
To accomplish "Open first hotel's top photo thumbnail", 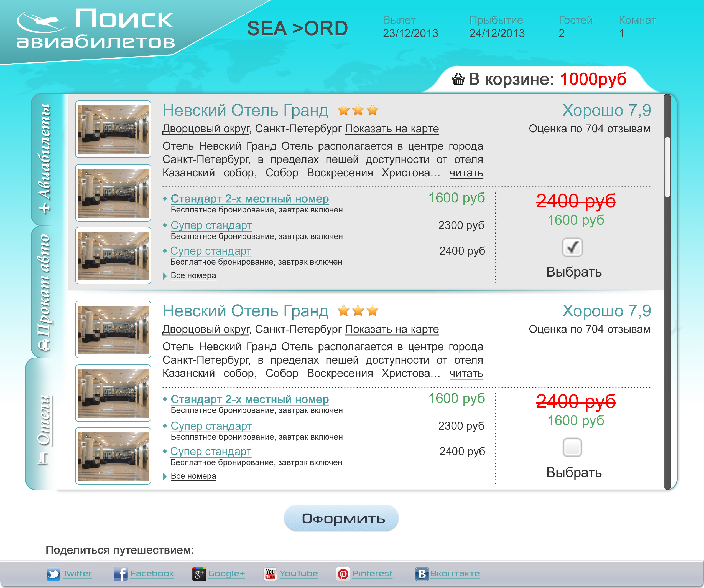I will [113, 129].
